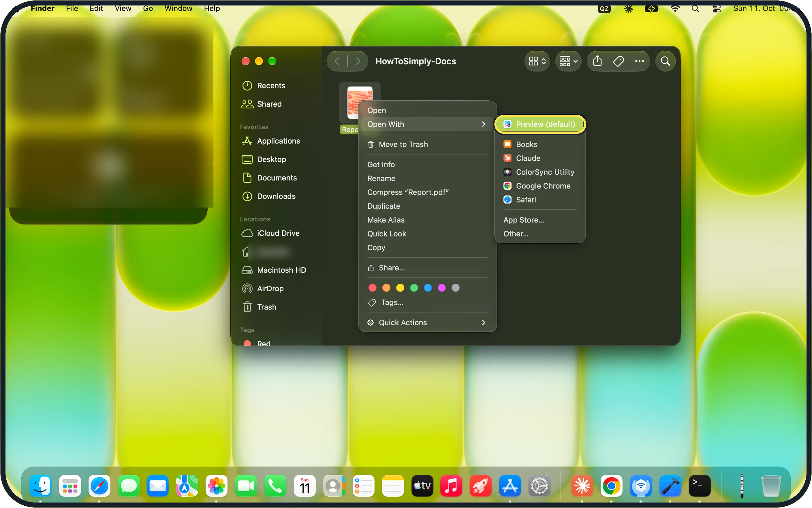Open the View menu in menu bar
Image resolution: width=812 pixels, height=508 pixels.
[x=123, y=8]
